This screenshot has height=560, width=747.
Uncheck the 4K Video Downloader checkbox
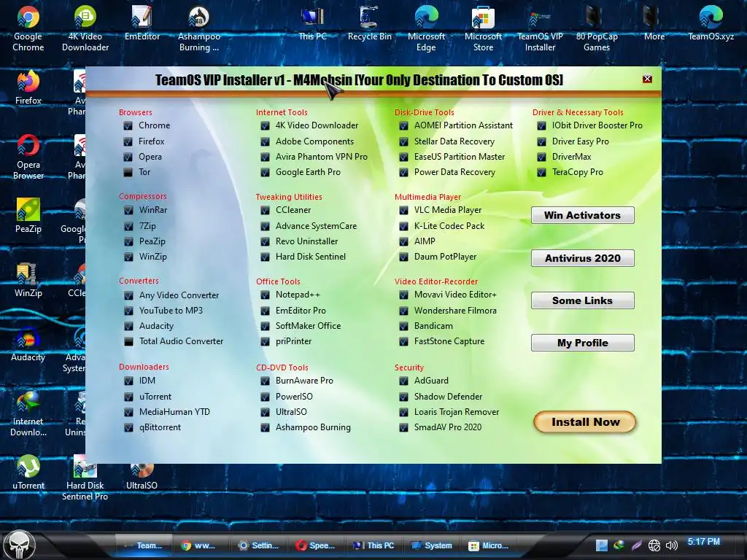265,125
